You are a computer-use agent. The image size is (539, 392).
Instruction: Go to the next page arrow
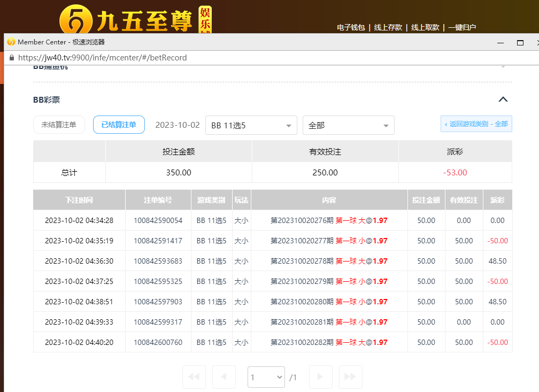(320, 377)
